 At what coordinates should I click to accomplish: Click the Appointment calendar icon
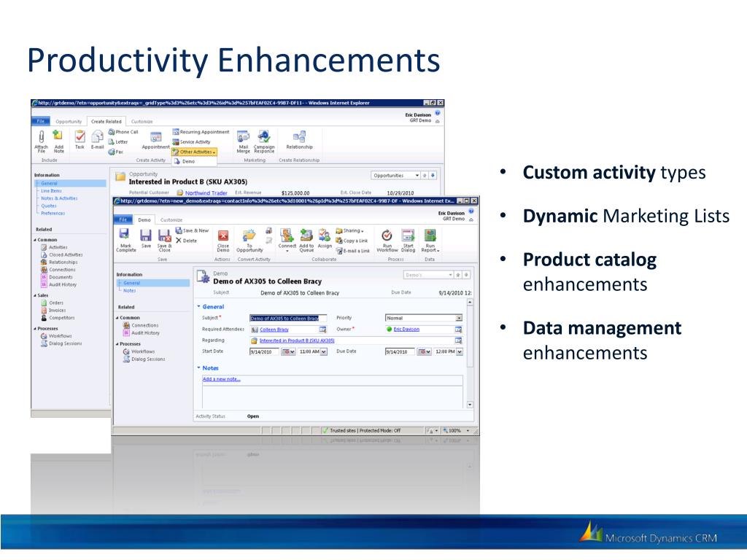[x=155, y=140]
